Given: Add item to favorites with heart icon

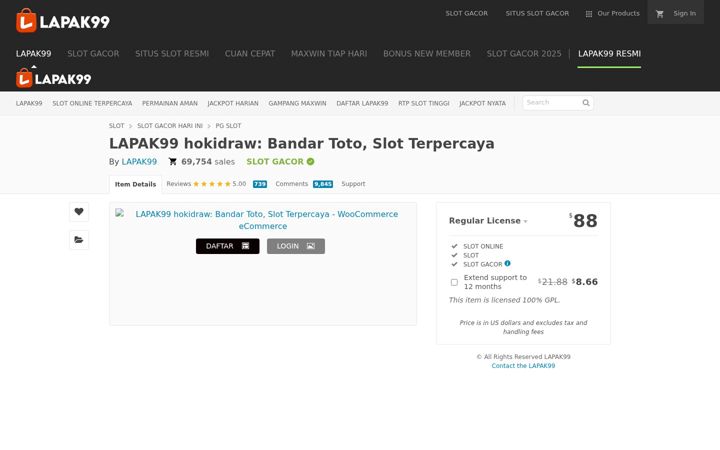Looking at the screenshot, I should click(x=79, y=212).
